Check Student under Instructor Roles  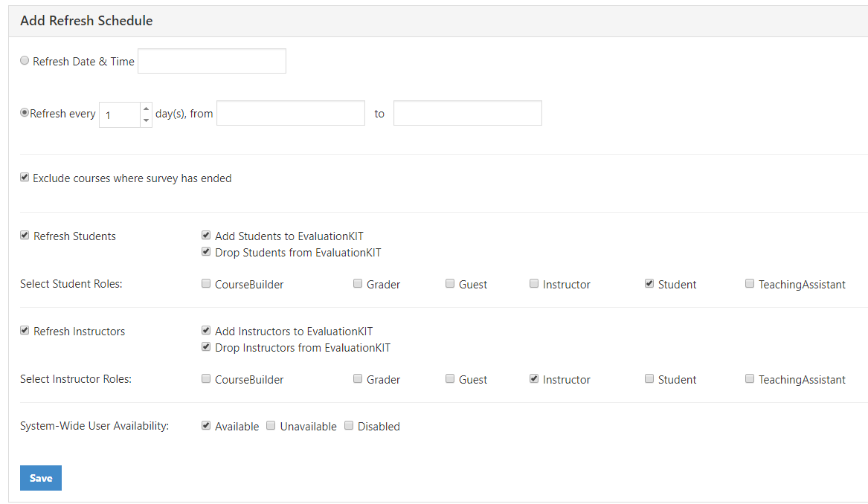click(649, 379)
